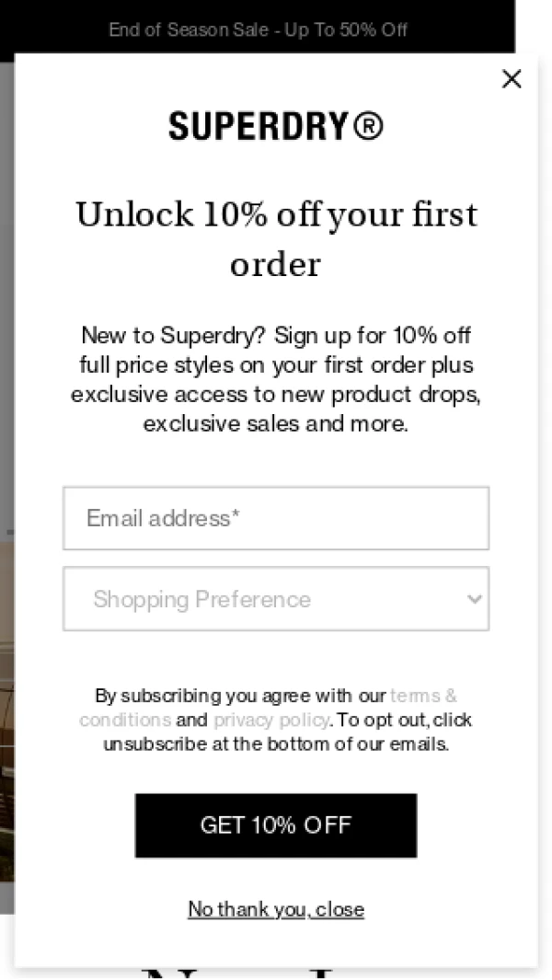Open the End of Season Sale banner
Image resolution: width=552 pixels, height=980 pixels.
coord(258,29)
